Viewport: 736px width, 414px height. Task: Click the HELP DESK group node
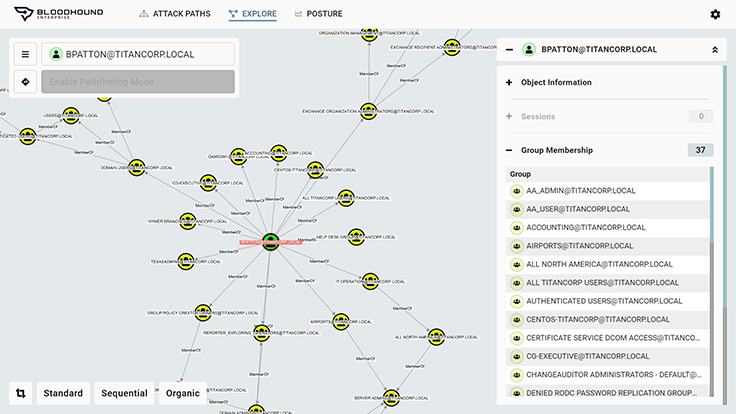click(x=356, y=237)
